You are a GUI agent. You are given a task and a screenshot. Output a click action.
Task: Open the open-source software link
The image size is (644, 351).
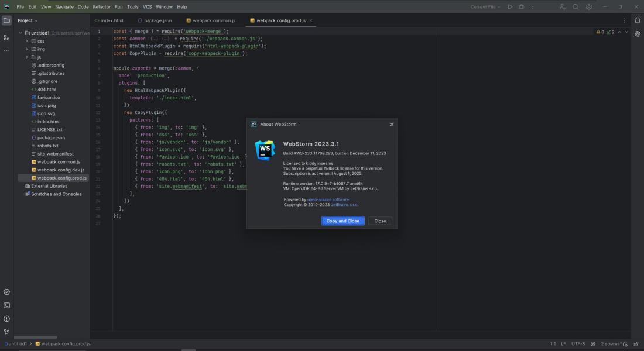[328, 199]
